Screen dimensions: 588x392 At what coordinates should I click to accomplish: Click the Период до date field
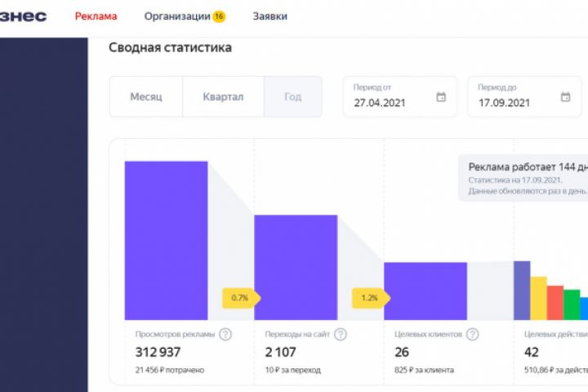(524, 97)
